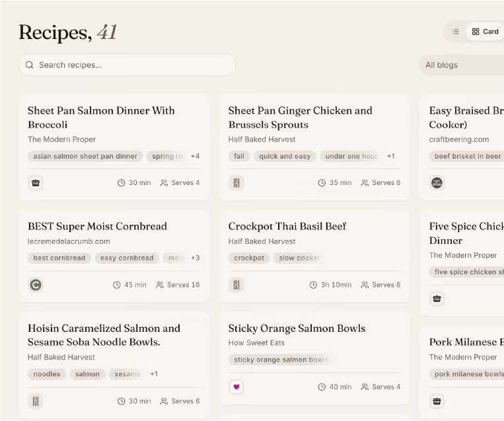Open the All blogs dropdown
The width and height of the screenshot is (504, 421).
[x=461, y=65]
